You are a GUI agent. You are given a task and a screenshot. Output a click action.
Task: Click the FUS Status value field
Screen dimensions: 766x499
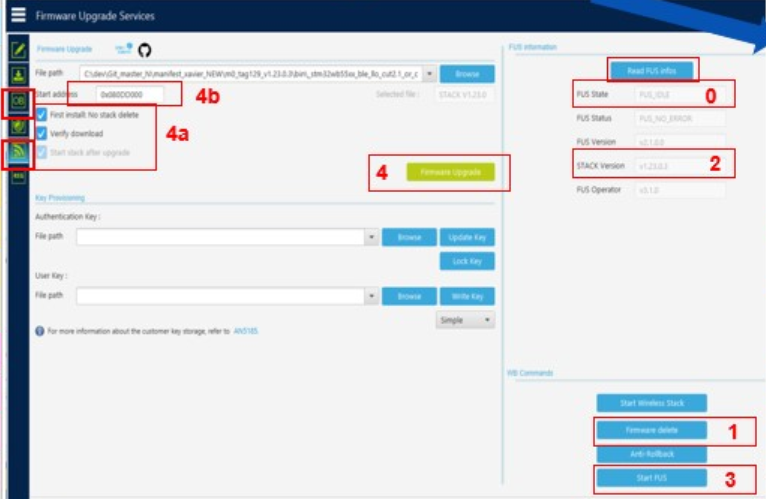(680, 118)
